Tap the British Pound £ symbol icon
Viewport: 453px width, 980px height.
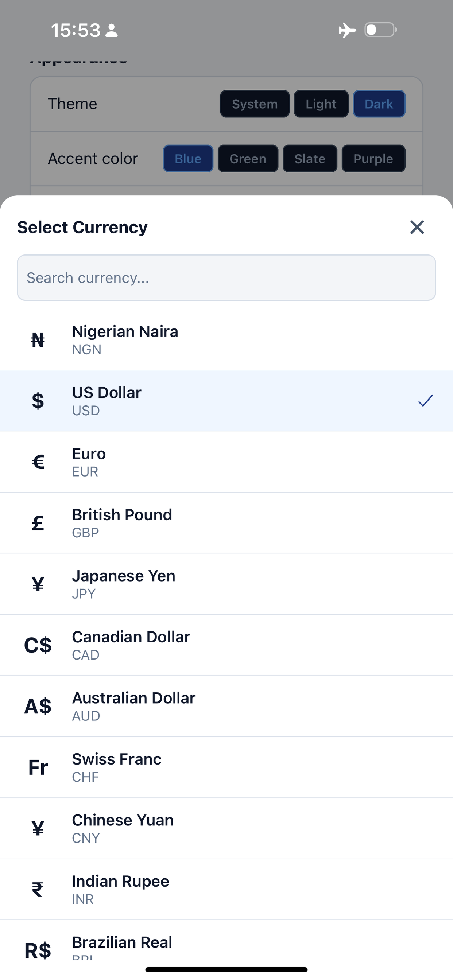pyautogui.click(x=38, y=523)
